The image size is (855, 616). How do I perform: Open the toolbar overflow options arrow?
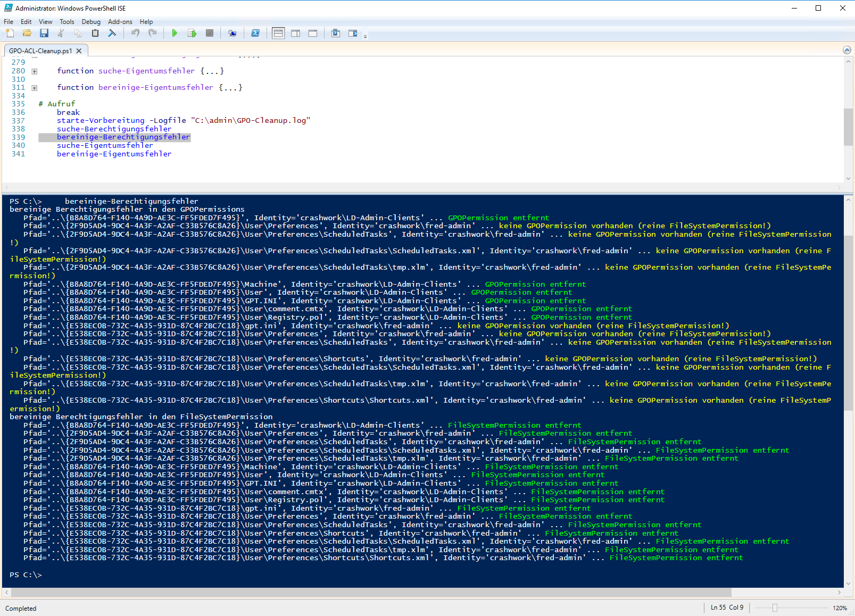[x=365, y=36]
